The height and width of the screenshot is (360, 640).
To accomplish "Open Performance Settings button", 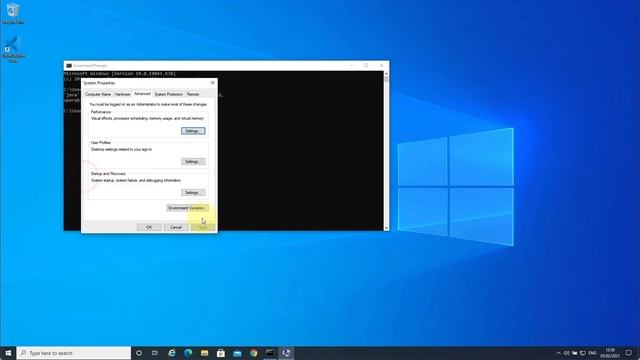I will pos(193,131).
